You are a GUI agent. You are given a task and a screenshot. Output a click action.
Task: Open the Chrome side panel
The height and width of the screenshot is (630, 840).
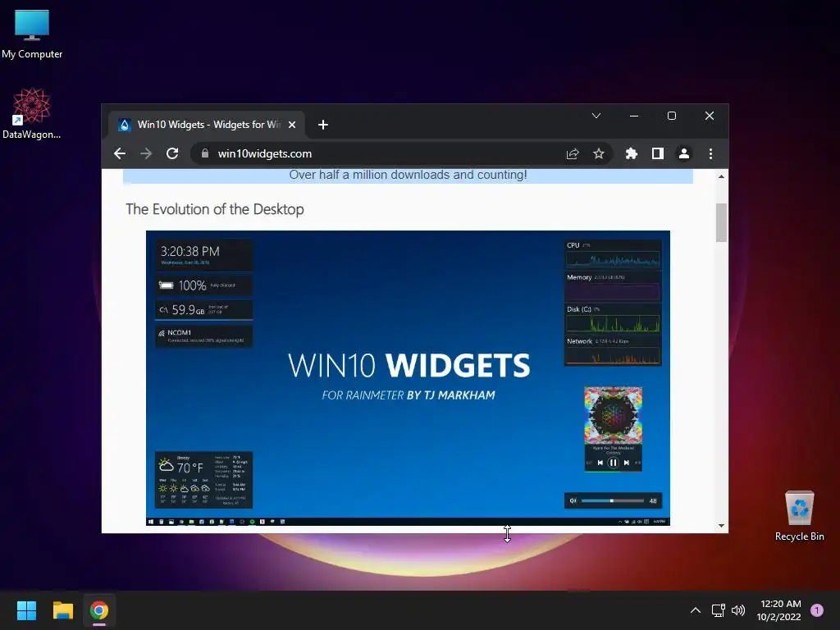point(658,153)
